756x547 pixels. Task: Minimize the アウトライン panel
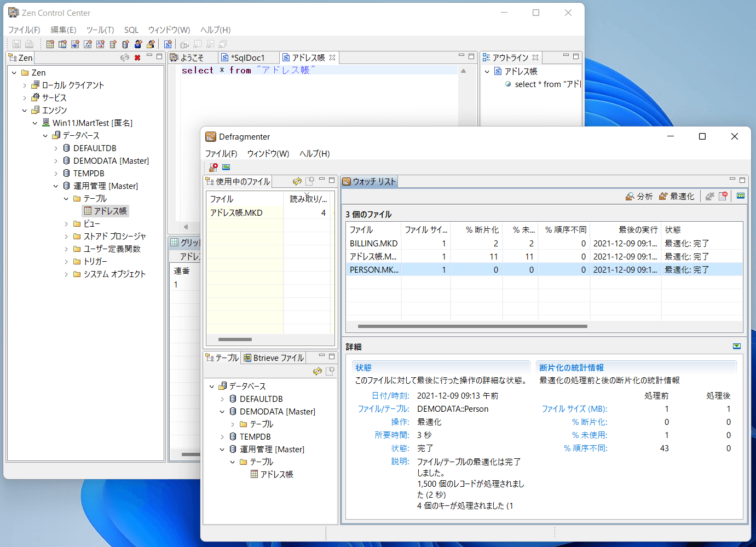pyautogui.click(x=566, y=56)
